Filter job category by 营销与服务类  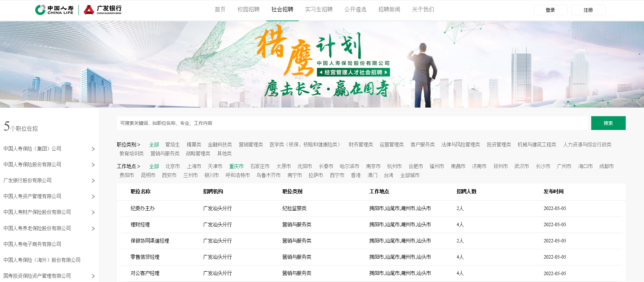coord(165,153)
